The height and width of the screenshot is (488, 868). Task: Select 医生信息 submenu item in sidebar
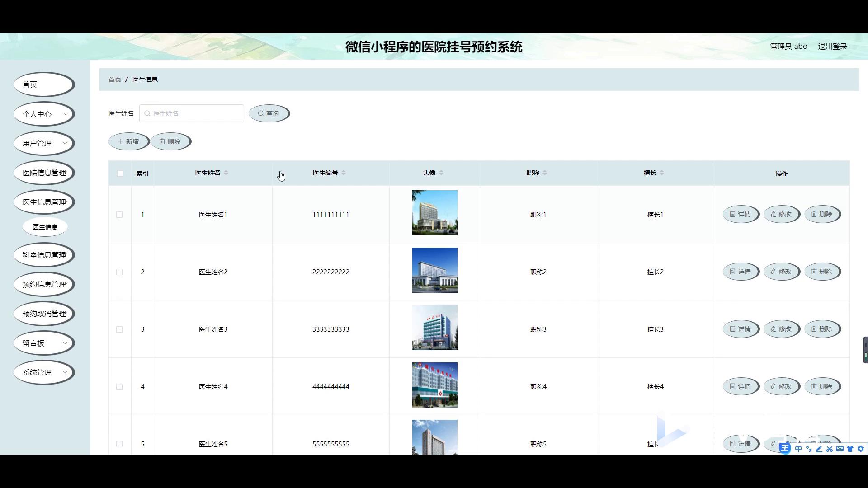[45, 227]
